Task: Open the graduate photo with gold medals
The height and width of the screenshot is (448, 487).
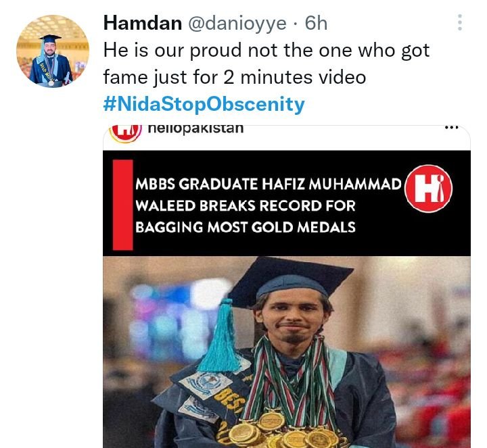Action: tap(287, 352)
